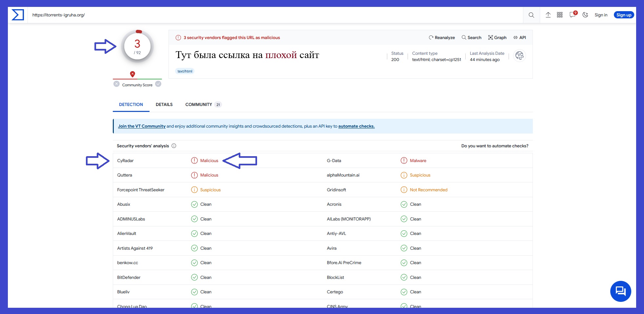Click Status value 200
The height and width of the screenshot is (314, 644).
(x=395, y=59)
